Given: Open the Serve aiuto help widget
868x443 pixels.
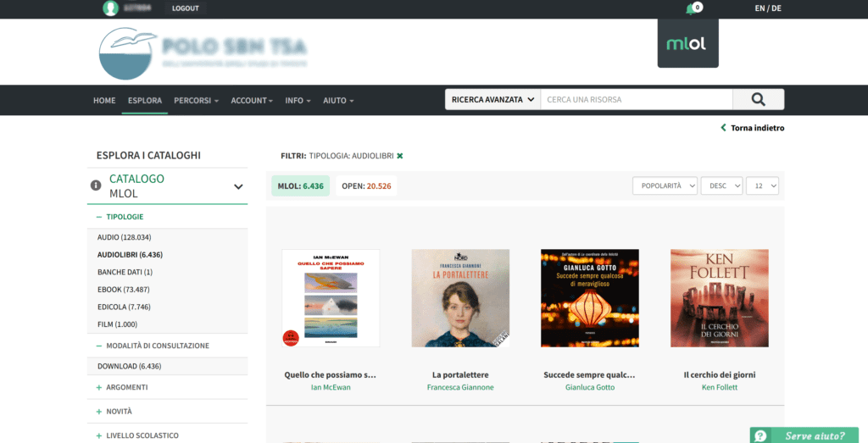Looking at the screenshot, I should pyautogui.click(x=809, y=435).
